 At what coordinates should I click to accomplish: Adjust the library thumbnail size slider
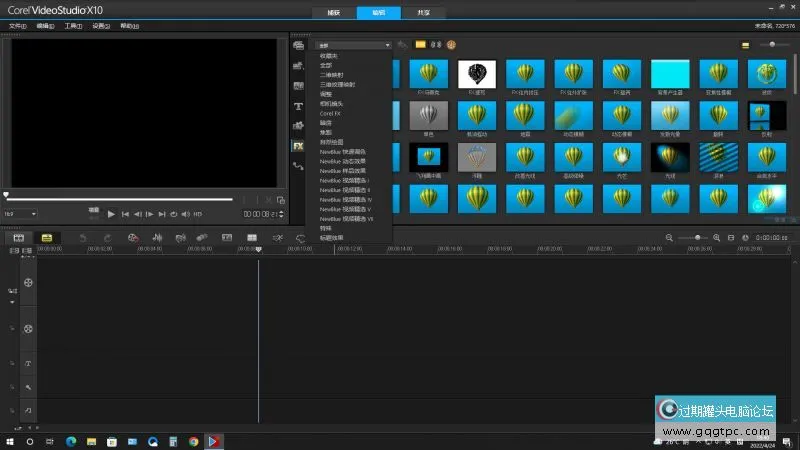(x=774, y=45)
